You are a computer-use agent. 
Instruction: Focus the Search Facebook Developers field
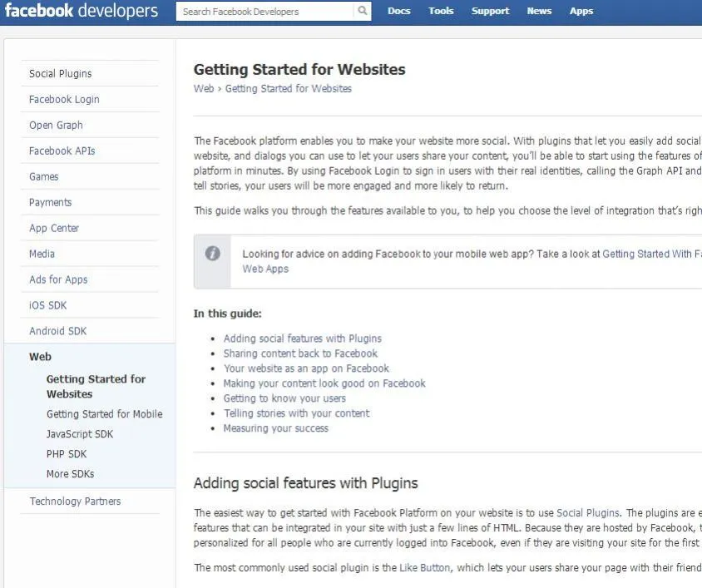[265, 11]
